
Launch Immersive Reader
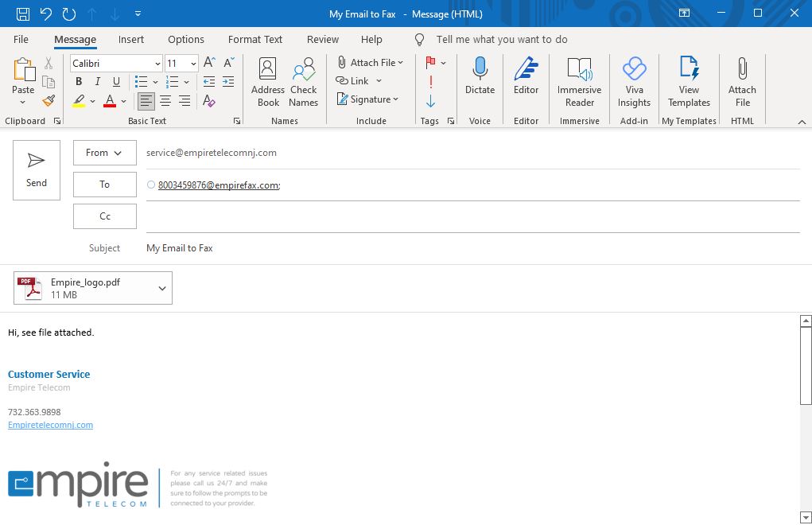click(x=579, y=82)
